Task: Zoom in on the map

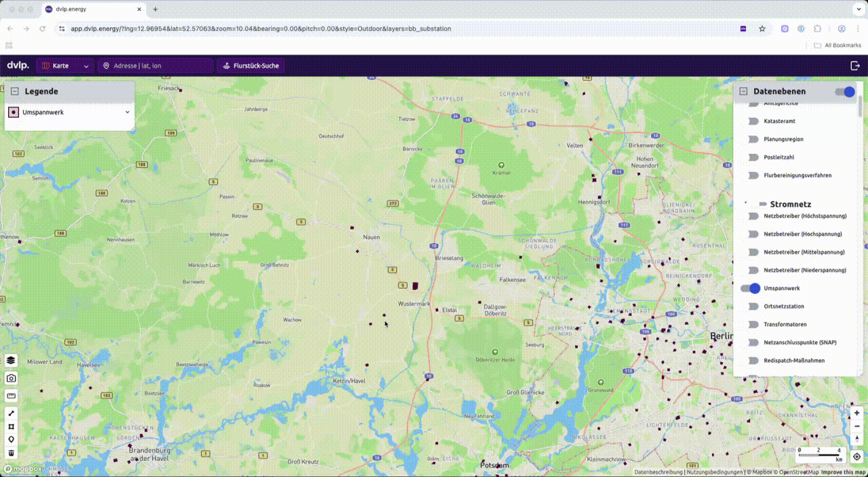Action: [857, 413]
